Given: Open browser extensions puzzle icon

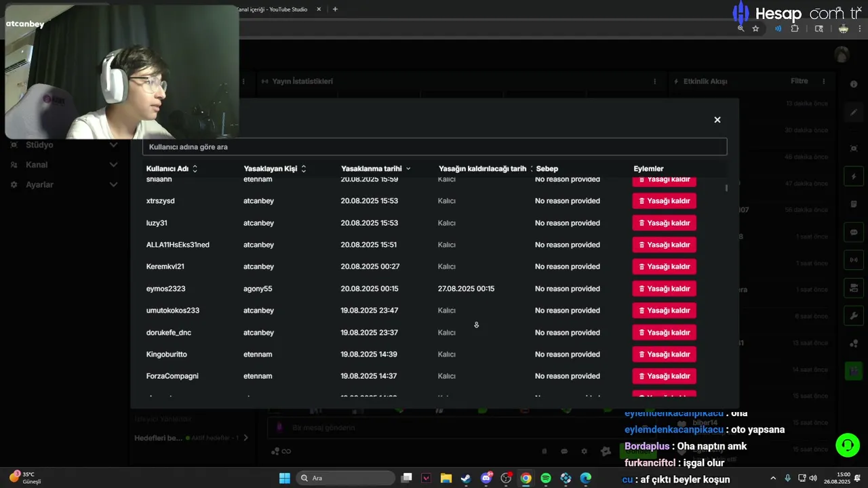Looking at the screenshot, I should 795,28.
